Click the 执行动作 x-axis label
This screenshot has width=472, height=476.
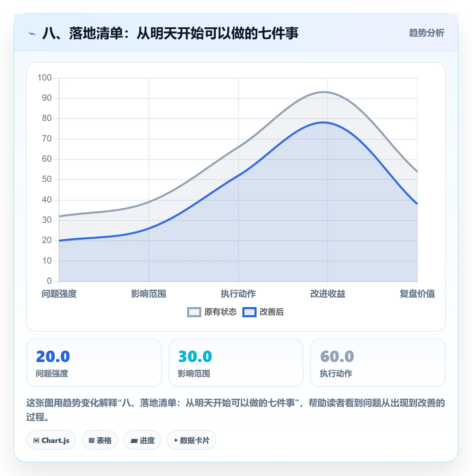pos(238,294)
